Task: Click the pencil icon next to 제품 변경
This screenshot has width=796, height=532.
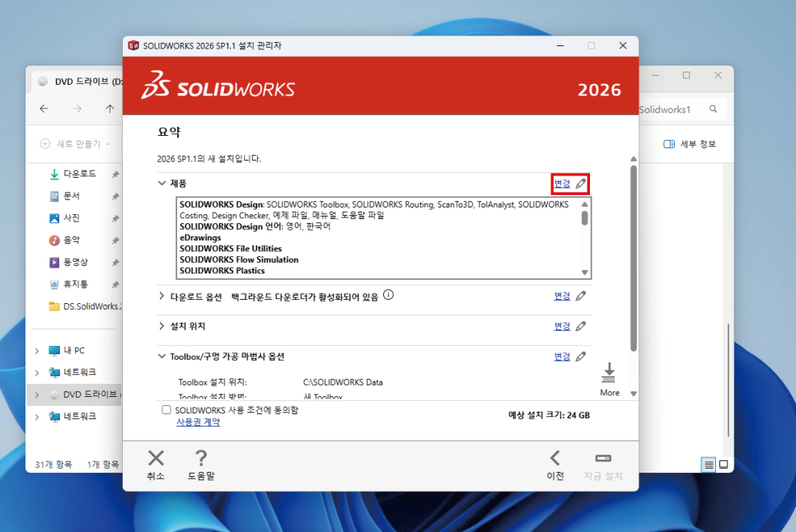Action: tap(581, 184)
